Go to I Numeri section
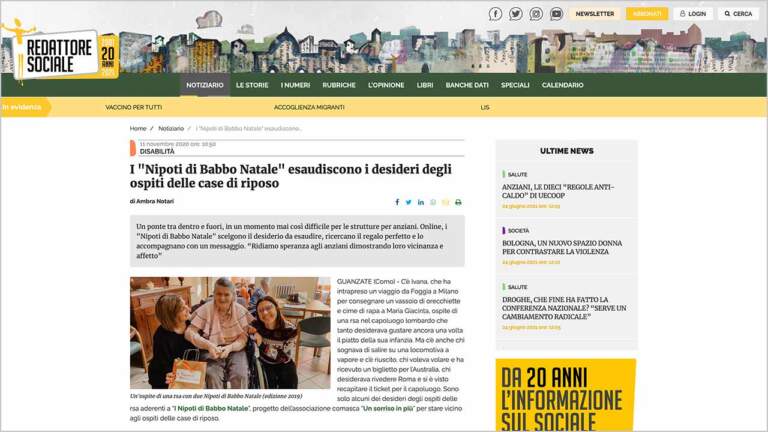Screen dimensions: 768x432 pyautogui.click(x=295, y=85)
